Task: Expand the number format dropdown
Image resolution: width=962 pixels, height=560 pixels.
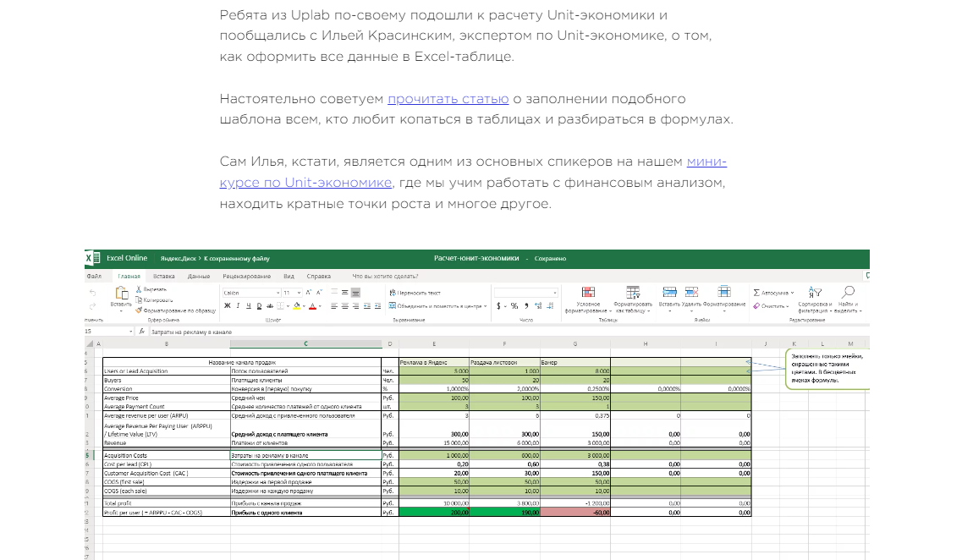Action: pyautogui.click(x=526, y=293)
